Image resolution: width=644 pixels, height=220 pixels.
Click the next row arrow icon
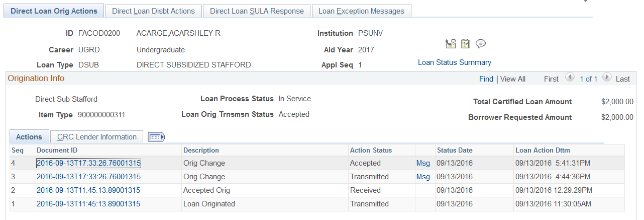(607, 78)
